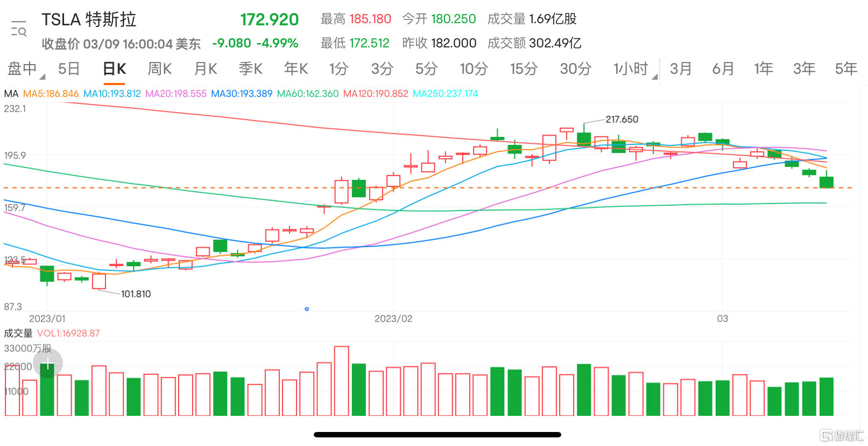The height and width of the screenshot is (446, 868).
Task: Tap the MA30:193.389 indicator label
Action: 242,94
